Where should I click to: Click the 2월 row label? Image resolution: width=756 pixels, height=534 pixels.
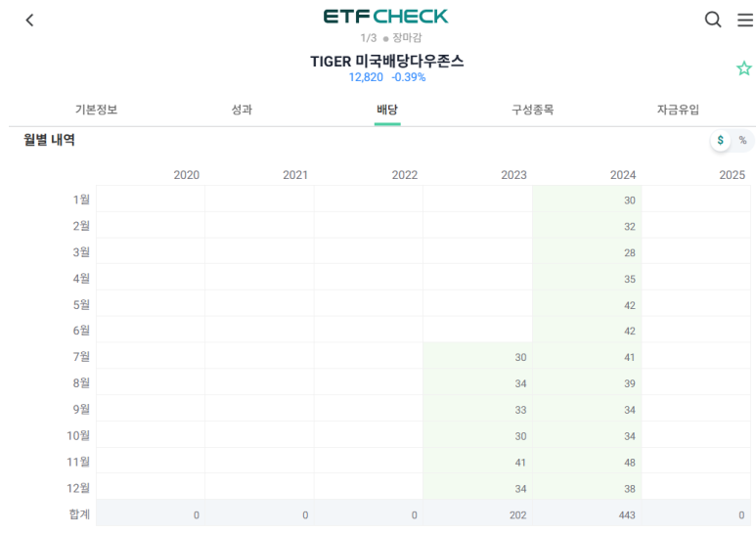click(81, 226)
